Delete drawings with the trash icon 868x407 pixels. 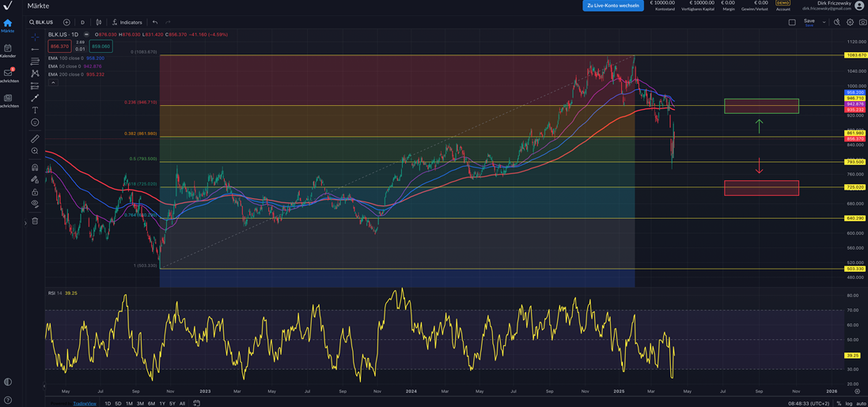click(x=35, y=221)
